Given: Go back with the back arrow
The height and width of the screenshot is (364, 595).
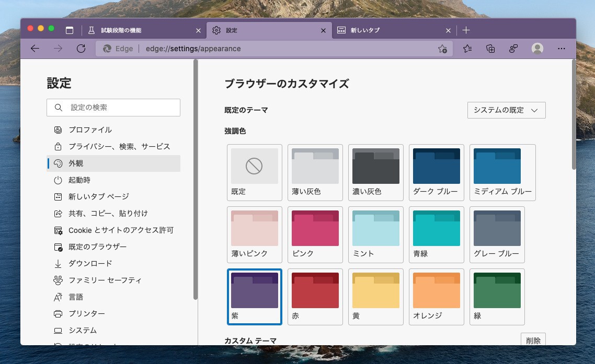Looking at the screenshot, I should point(35,49).
